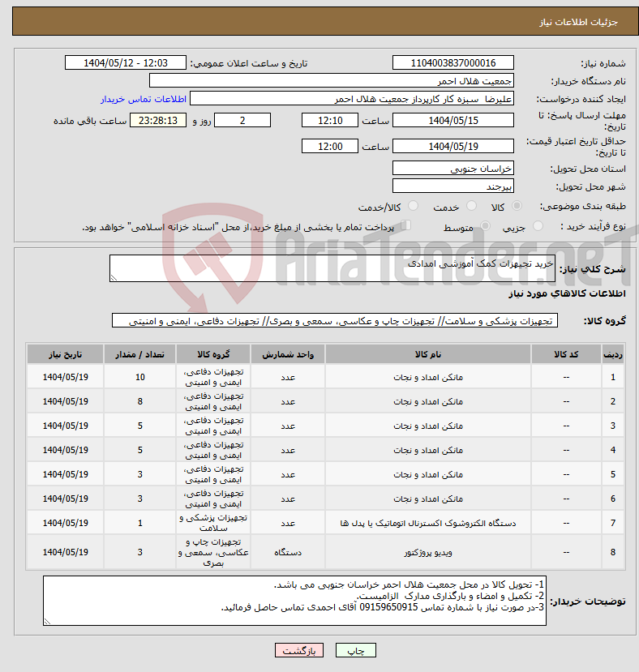This screenshot has height=672, width=639.
Task: Click the شرح کلی نیاز description textarea
Action: 332,268
